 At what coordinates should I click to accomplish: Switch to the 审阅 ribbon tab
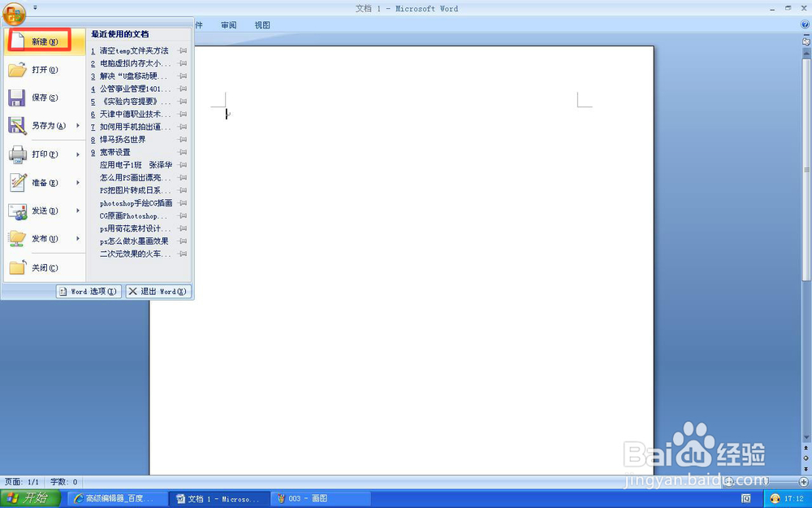[228, 25]
